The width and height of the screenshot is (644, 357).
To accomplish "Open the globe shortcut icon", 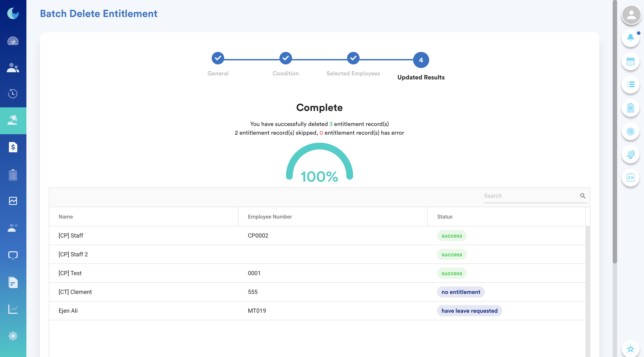I will click(x=631, y=155).
